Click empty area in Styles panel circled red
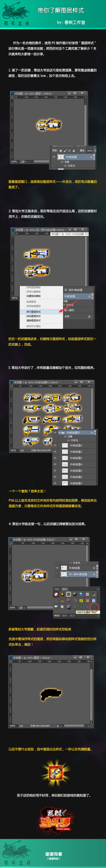The image size is (106, 868). click(x=94, y=607)
